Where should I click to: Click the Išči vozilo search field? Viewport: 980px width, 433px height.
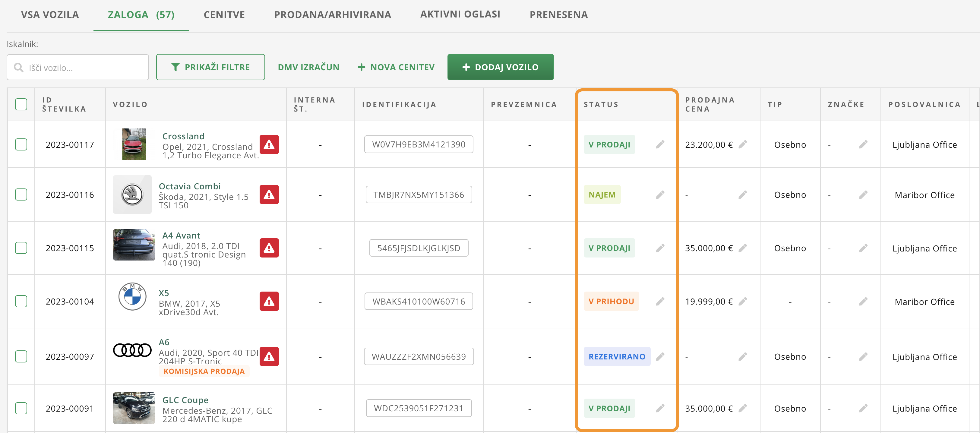(x=77, y=67)
